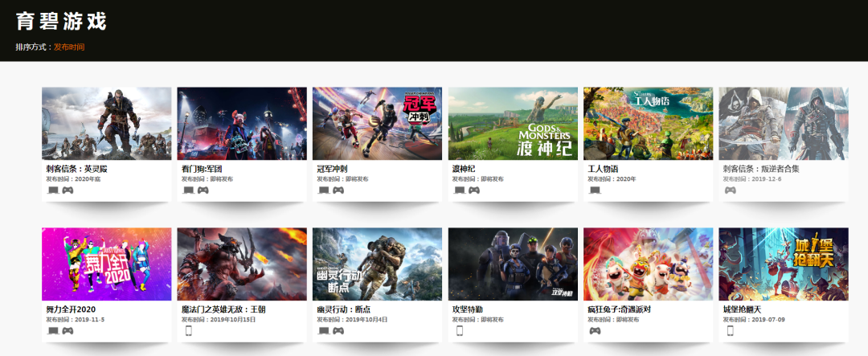868x356 pixels.
Task: Click the 幽灵行动断点 soldiers cover image
Action: [x=378, y=264]
